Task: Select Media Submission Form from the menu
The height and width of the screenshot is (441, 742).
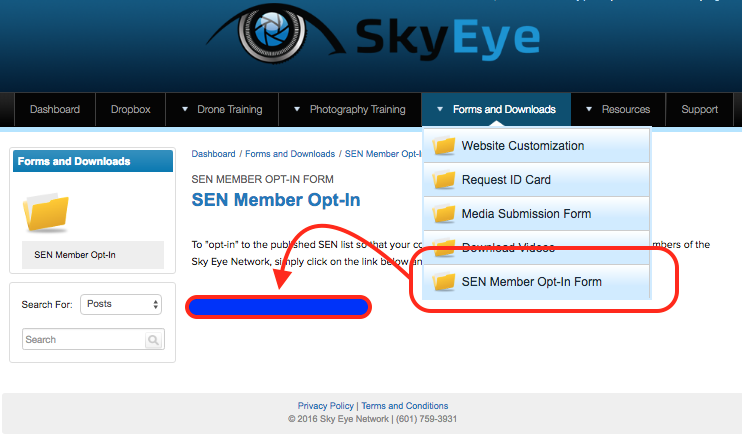Action: click(x=537, y=214)
